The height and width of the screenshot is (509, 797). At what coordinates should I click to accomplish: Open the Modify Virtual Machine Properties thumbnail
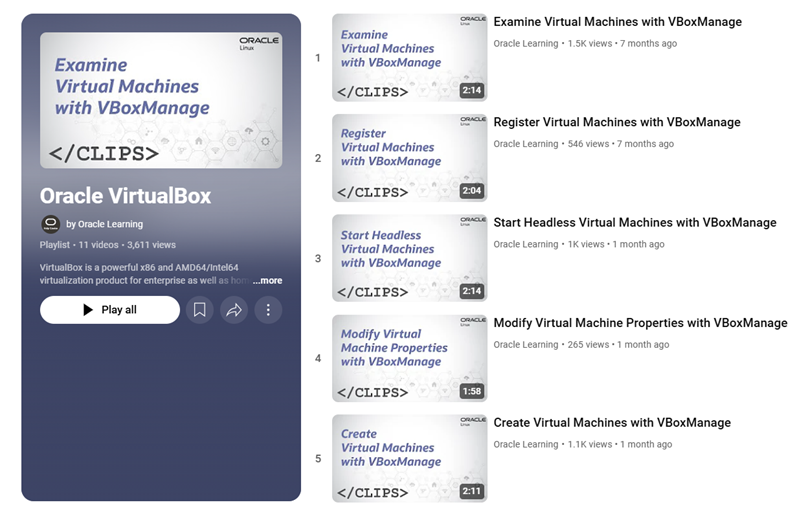point(410,358)
